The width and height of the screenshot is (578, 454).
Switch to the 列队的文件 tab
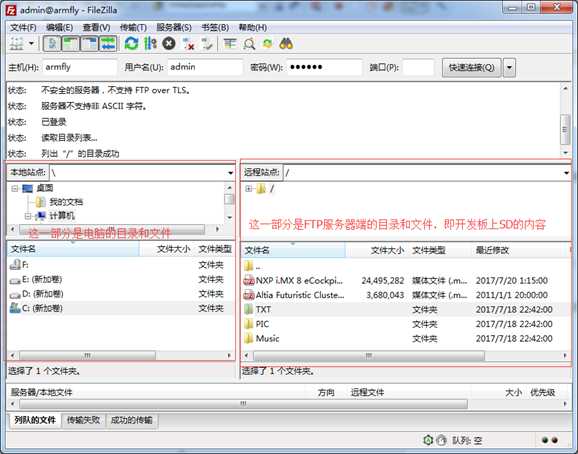[35, 420]
